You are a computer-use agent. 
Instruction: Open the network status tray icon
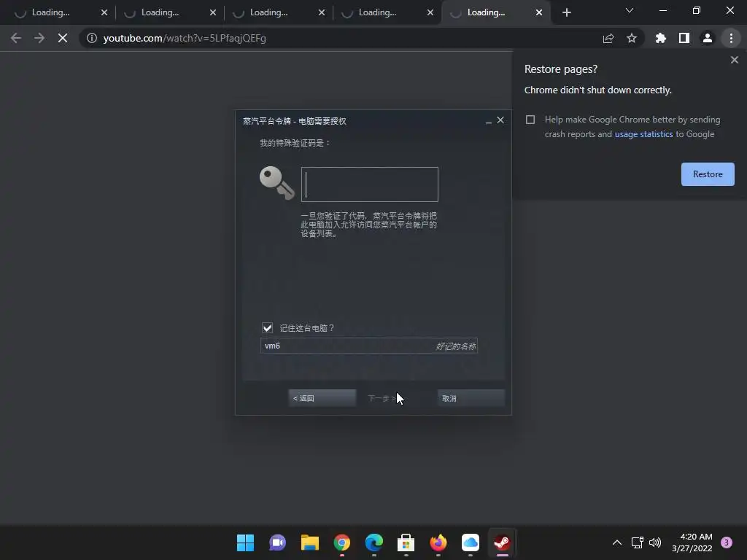click(637, 542)
